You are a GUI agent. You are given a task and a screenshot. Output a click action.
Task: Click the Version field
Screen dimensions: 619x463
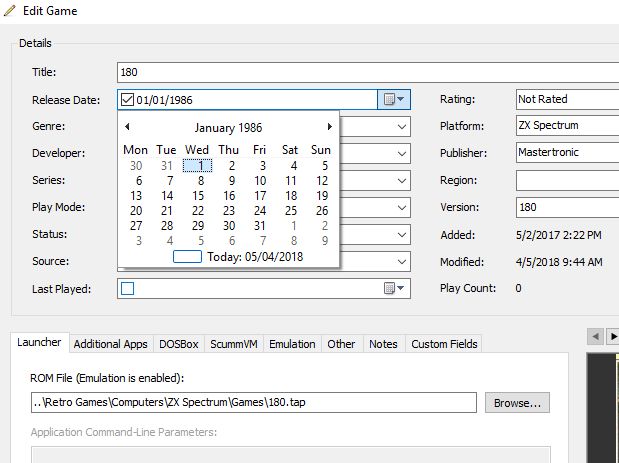(x=567, y=207)
